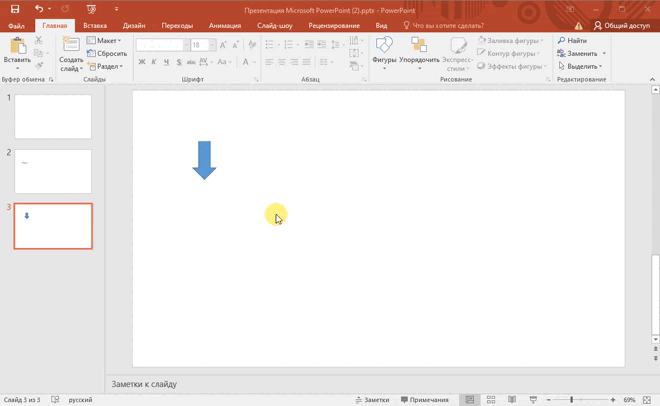This screenshot has height=406, width=660.
Task: Open the Вид tab
Action: coord(381,26)
